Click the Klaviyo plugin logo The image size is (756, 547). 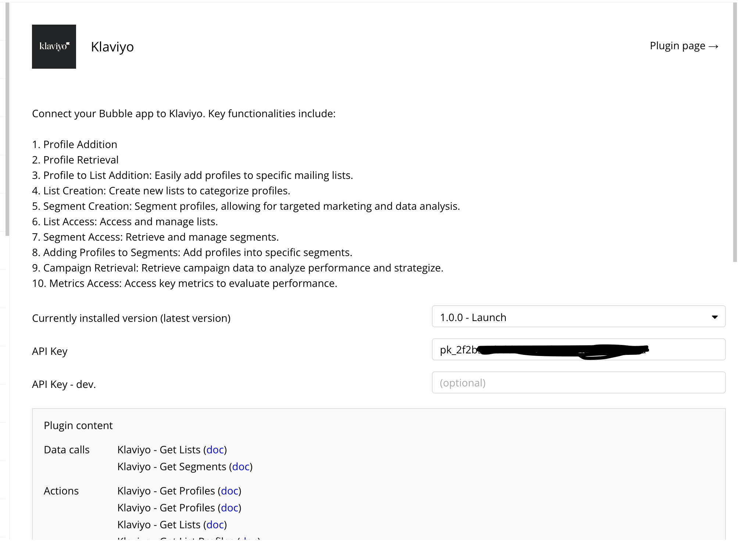click(x=54, y=47)
